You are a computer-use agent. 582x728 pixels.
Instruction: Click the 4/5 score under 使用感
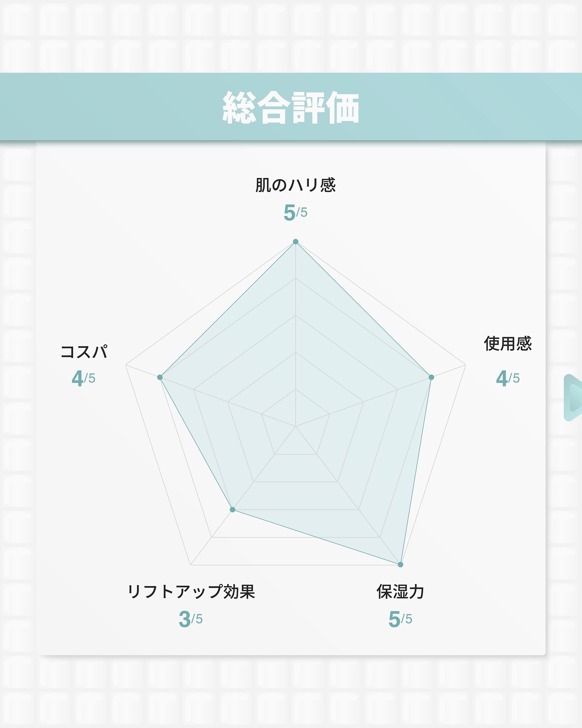point(508,379)
